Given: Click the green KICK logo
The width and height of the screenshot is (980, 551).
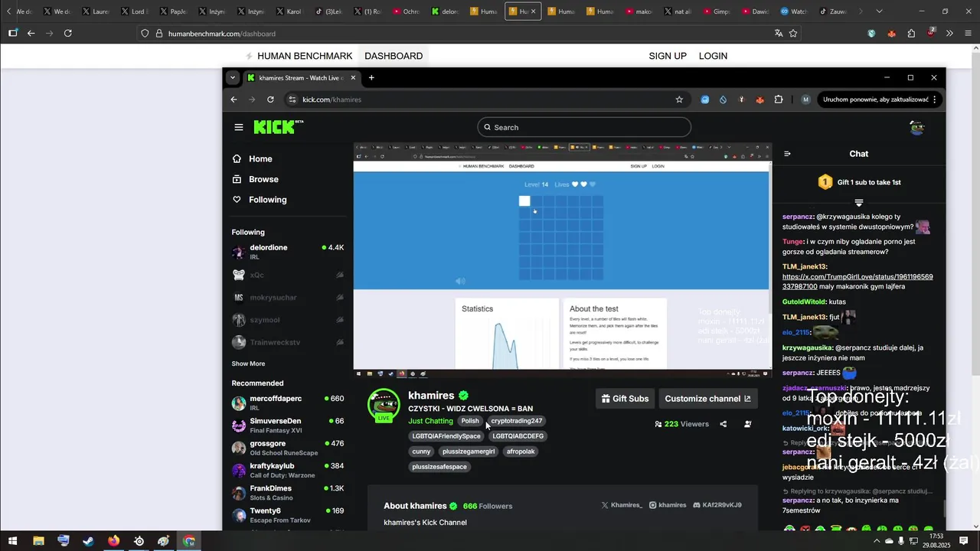Looking at the screenshot, I should (277, 127).
